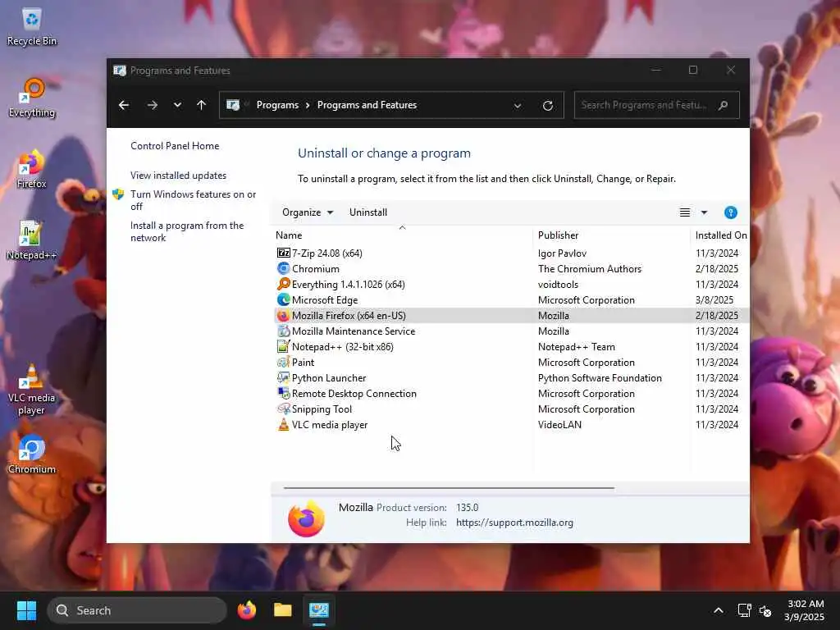
Task: Click the voidtools publisher cell
Action: click(558, 284)
